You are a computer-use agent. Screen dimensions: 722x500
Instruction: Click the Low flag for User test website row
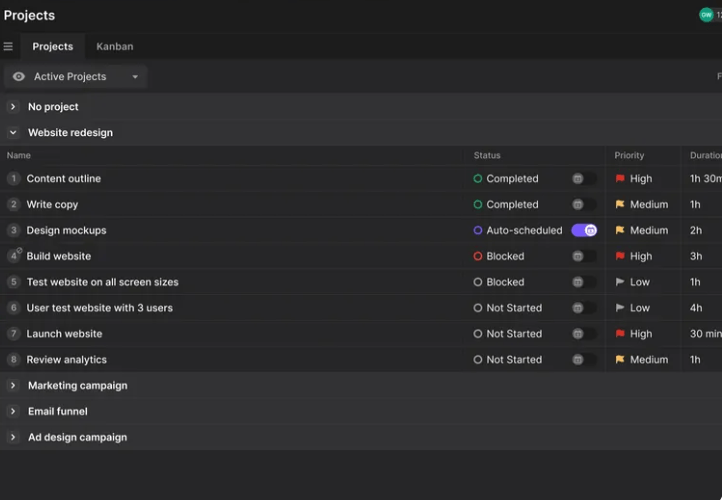(x=620, y=308)
